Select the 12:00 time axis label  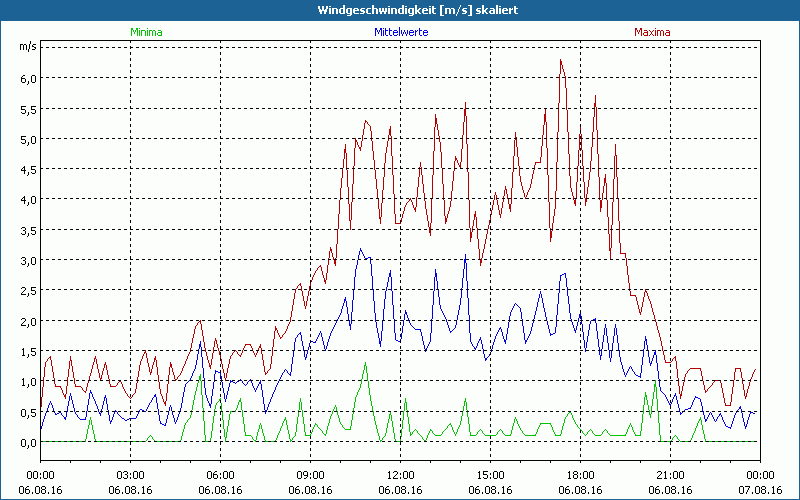[400, 475]
